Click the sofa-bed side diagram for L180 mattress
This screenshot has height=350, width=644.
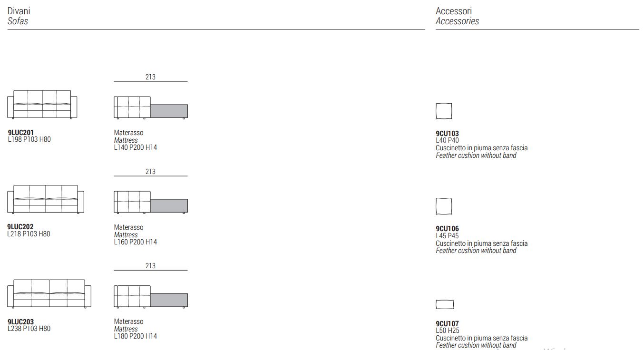coord(151,296)
